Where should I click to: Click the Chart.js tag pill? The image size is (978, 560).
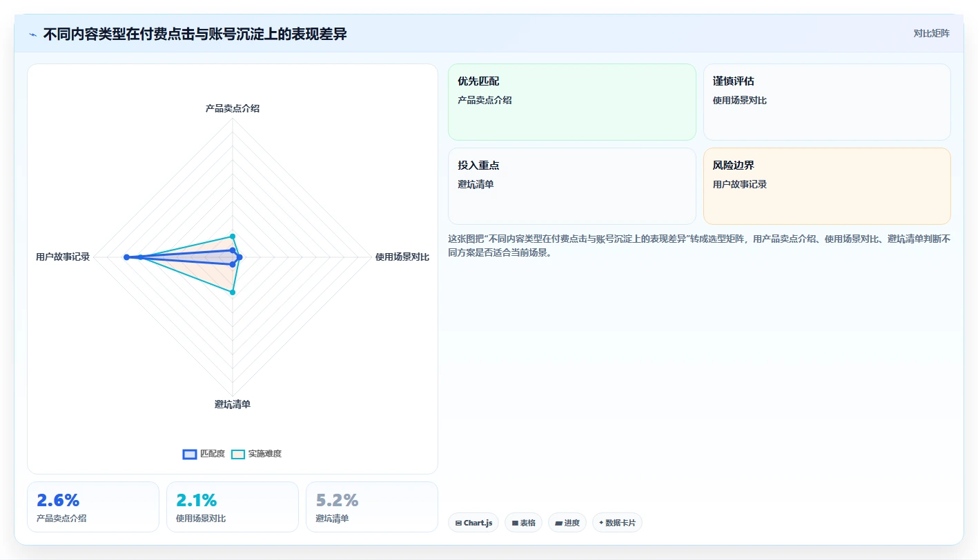click(473, 523)
